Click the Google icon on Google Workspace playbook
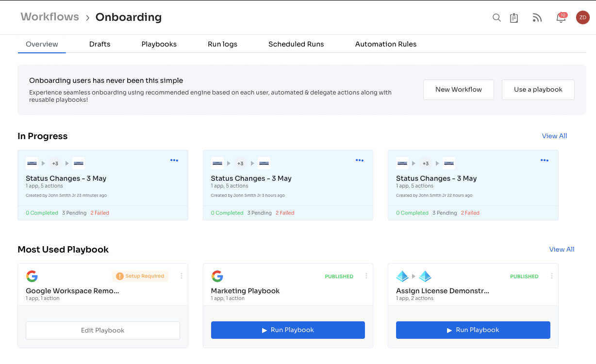 coord(32,276)
